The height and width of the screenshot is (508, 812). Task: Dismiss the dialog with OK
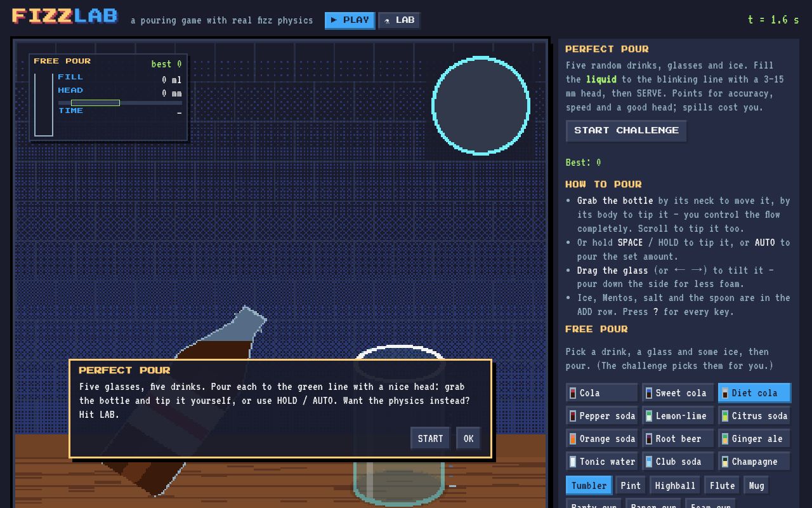pos(468,438)
